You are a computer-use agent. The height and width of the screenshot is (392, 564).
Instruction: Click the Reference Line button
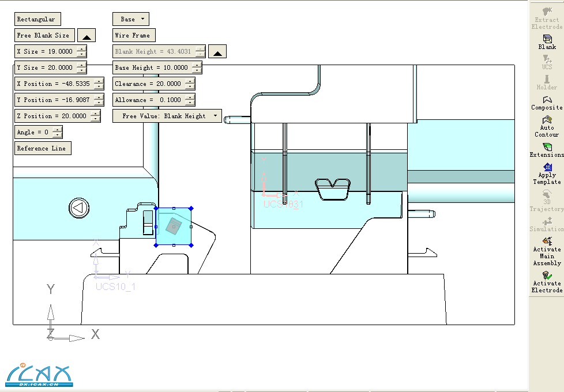pos(43,148)
